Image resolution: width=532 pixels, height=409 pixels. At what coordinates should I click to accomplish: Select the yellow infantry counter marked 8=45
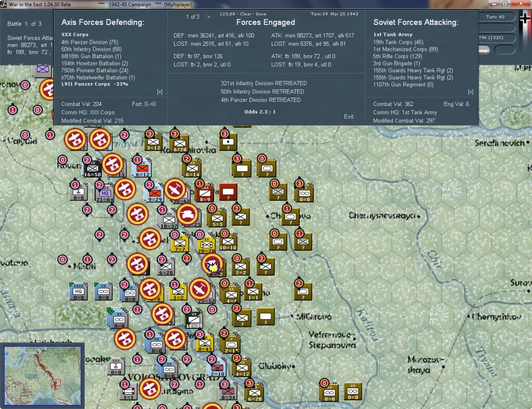pos(205,343)
